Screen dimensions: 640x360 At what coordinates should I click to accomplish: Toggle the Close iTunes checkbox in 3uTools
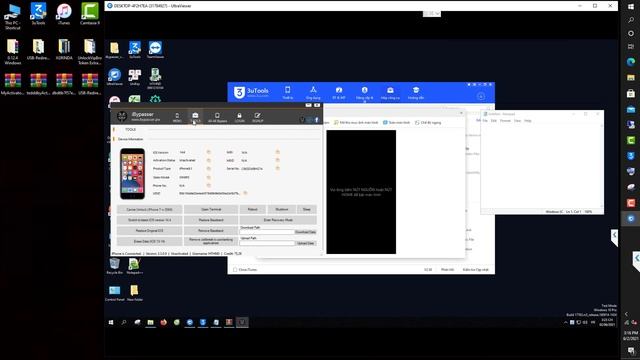click(x=235, y=270)
